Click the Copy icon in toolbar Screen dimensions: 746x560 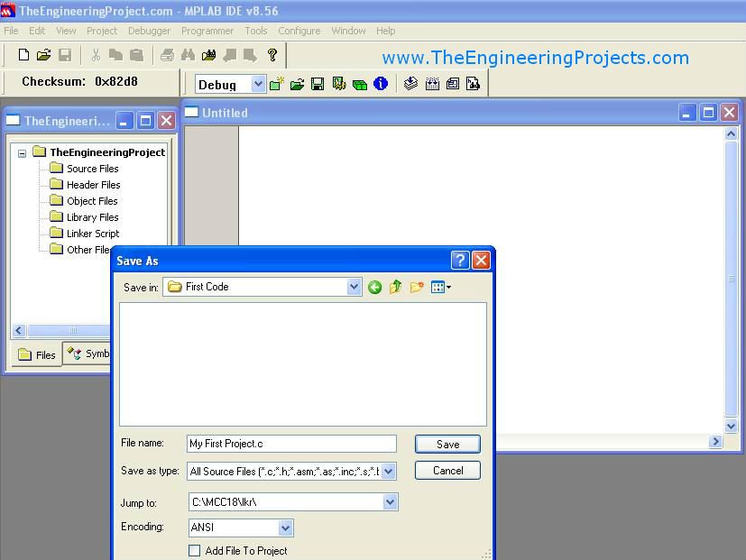(115, 55)
